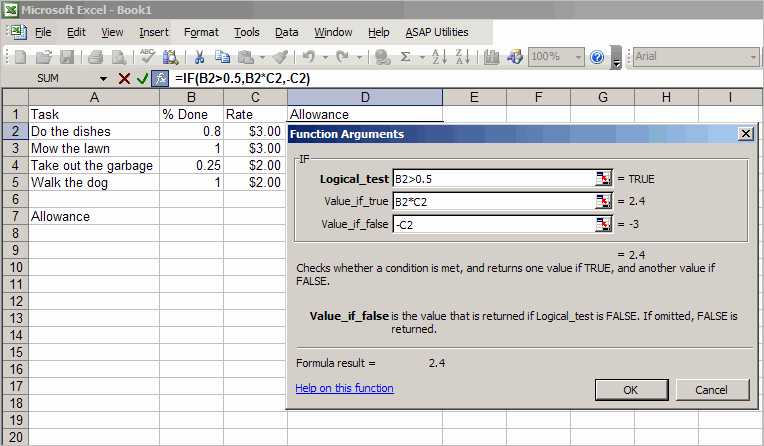Click the AutoSum sigma icon
Viewport: 764px width, 446px height.
pyautogui.click(x=405, y=57)
